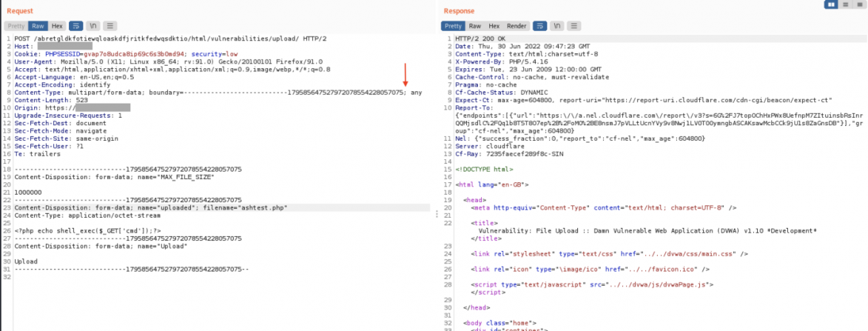
Task: Click the Sec-Fetch-User: ?1 header
Action: click(x=50, y=147)
